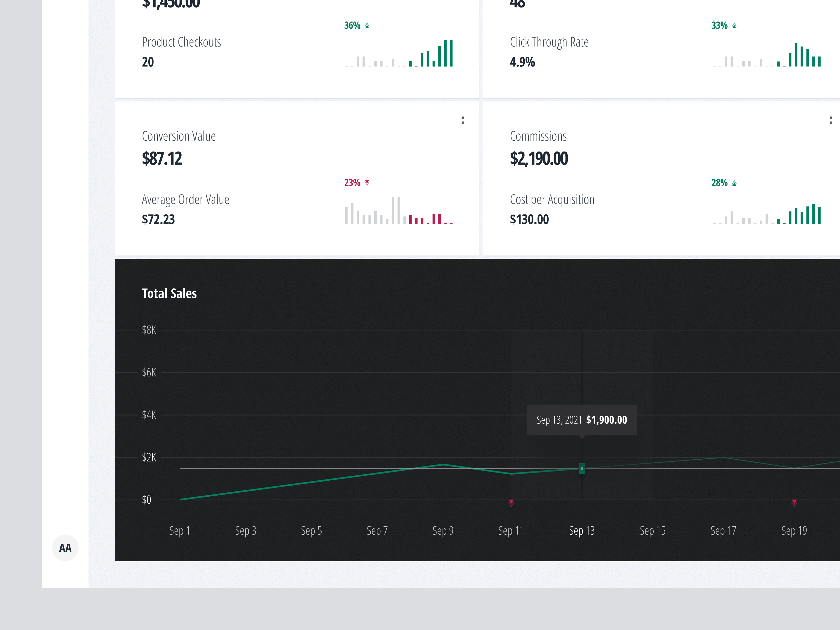This screenshot has width=840, height=630.
Task: Click the red marker below Sep 11
Action: [511, 503]
